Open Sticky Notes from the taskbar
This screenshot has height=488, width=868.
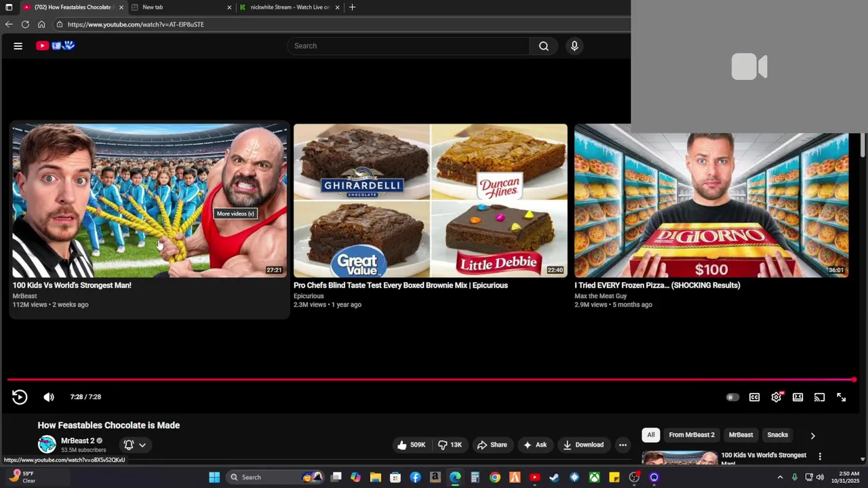pyautogui.click(x=614, y=477)
